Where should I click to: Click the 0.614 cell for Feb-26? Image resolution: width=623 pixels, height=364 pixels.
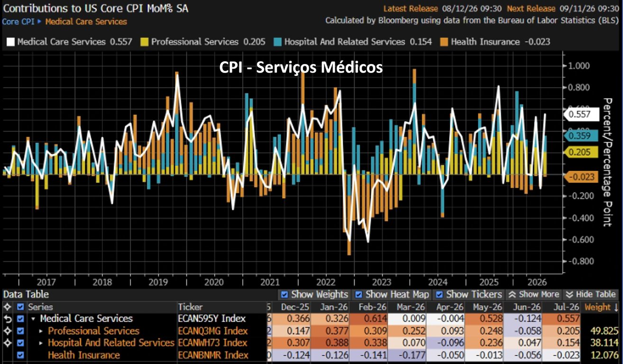click(369, 319)
